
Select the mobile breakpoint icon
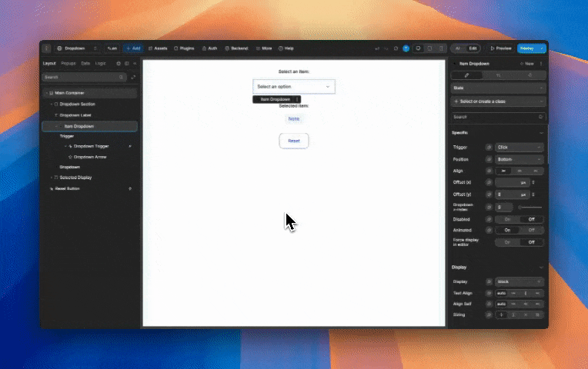pyautogui.click(x=441, y=48)
